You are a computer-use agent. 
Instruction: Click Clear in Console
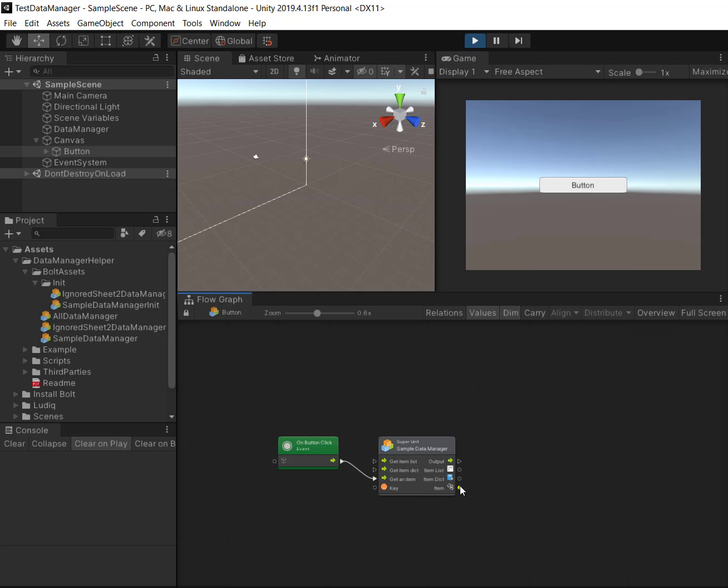[14, 444]
